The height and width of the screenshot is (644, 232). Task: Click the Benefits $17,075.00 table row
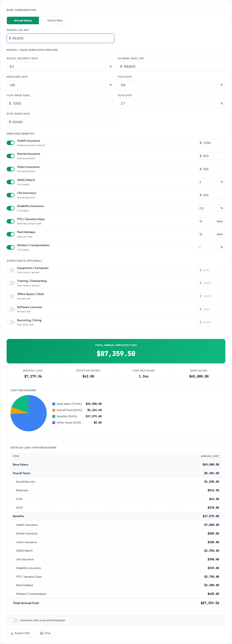click(x=116, y=516)
